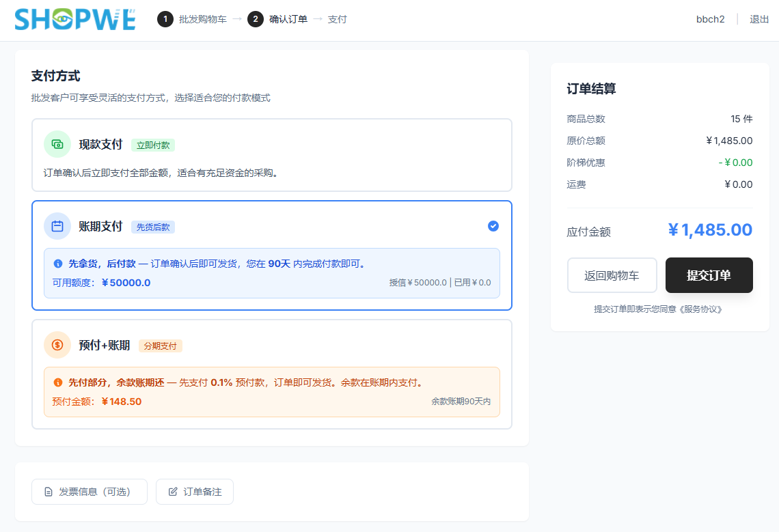Click the blue calendar credit-term icon

pos(57,226)
